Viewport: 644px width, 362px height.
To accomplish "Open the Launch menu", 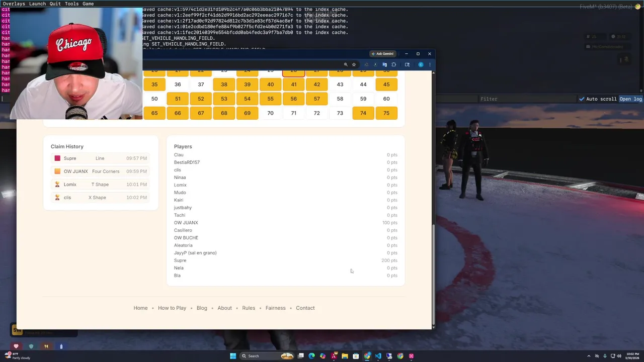I will tap(37, 4).
